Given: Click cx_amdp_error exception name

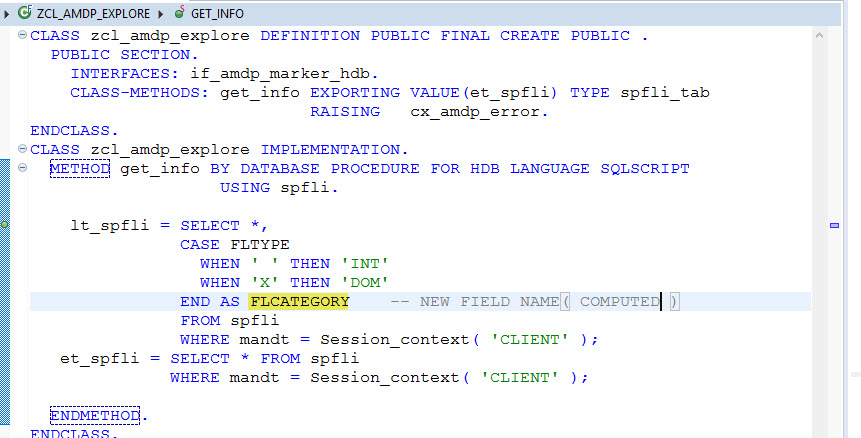Looking at the screenshot, I should [x=475, y=111].
